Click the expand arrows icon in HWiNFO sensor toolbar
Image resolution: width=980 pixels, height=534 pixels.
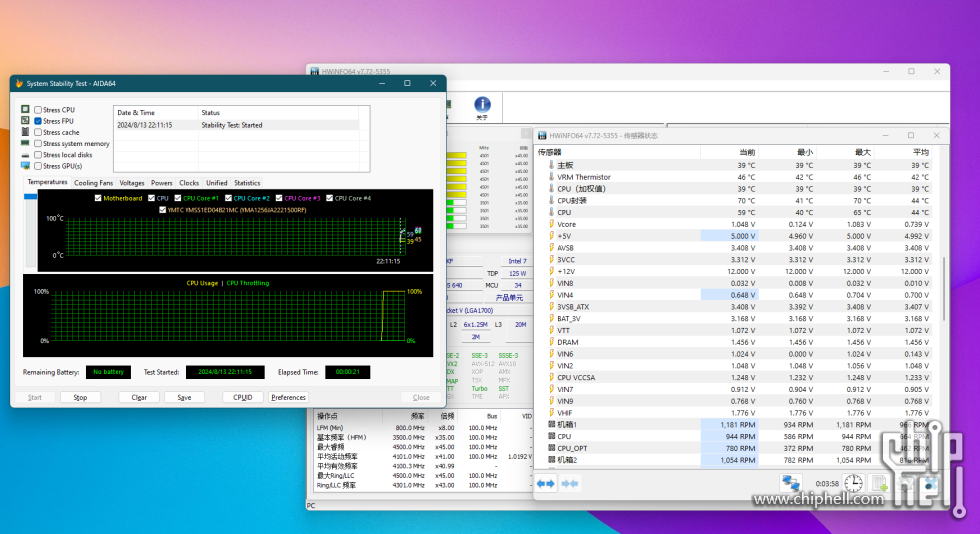coord(546,483)
